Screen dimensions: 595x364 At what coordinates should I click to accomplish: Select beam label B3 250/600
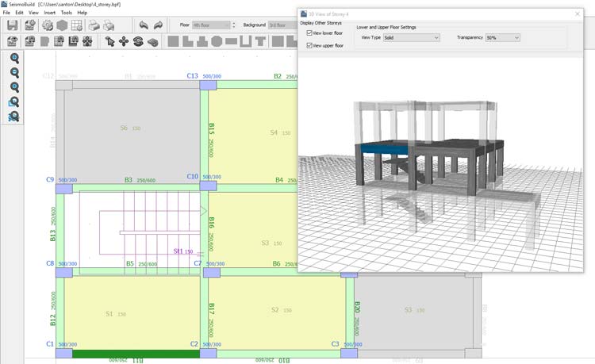click(x=140, y=180)
